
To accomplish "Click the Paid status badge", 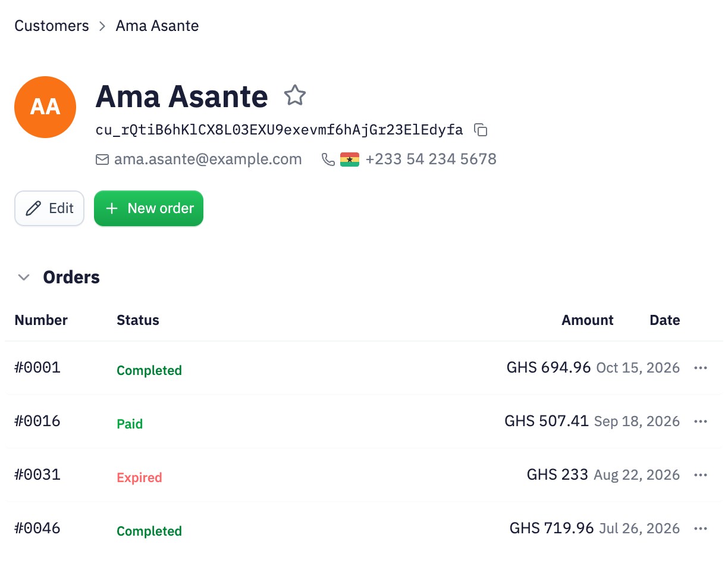I will 130,424.
